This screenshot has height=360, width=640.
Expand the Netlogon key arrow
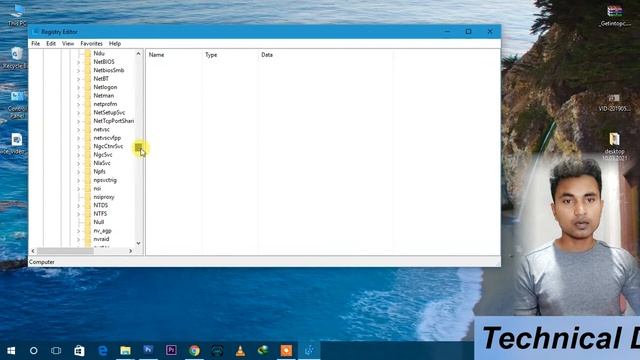pos(78,87)
